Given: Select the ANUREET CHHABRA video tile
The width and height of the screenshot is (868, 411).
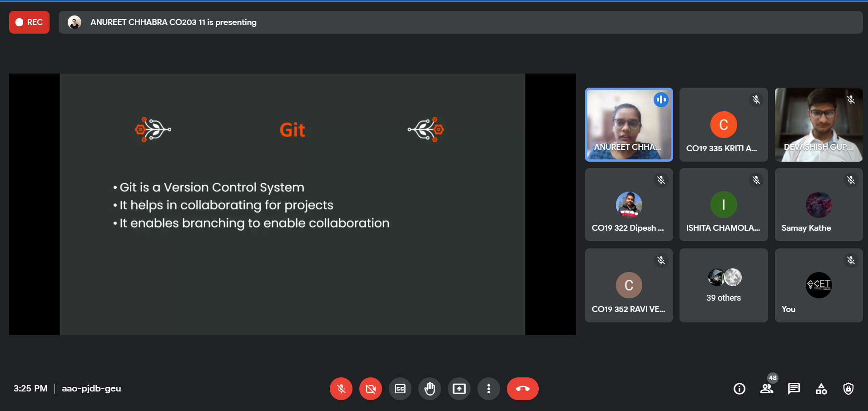Looking at the screenshot, I should point(629,124).
